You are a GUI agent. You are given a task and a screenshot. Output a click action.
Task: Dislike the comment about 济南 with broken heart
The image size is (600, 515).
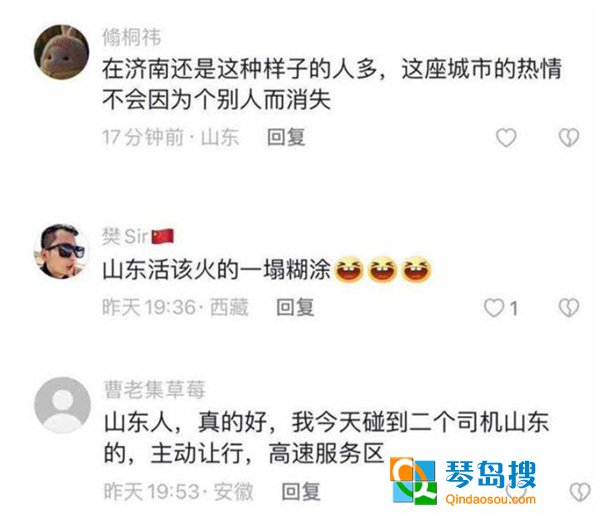tap(569, 137)
